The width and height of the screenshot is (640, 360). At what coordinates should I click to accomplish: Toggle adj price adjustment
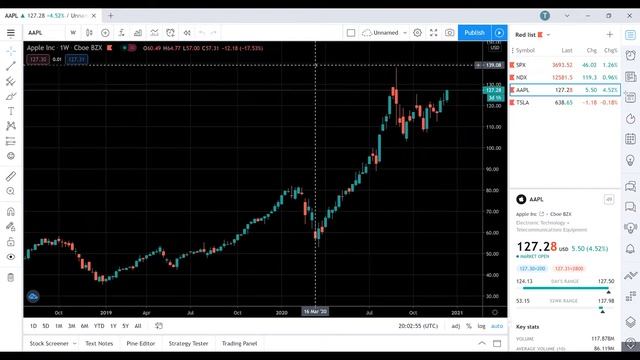pos(456,326)
